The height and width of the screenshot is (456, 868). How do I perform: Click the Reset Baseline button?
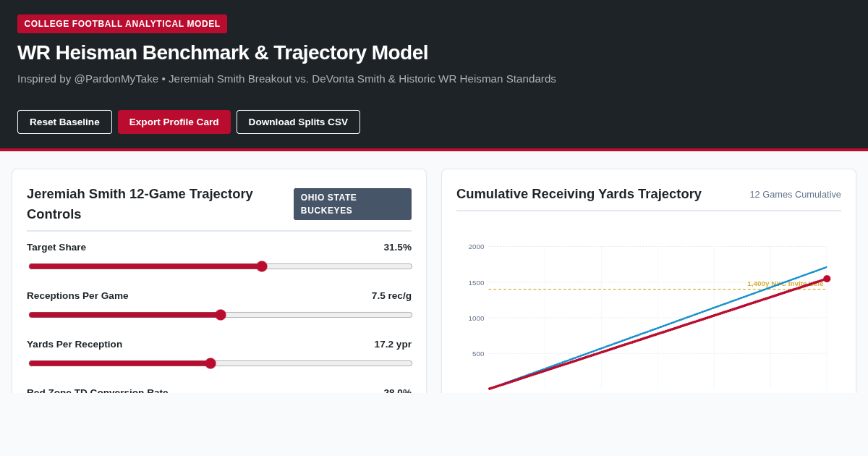point(64,122)
